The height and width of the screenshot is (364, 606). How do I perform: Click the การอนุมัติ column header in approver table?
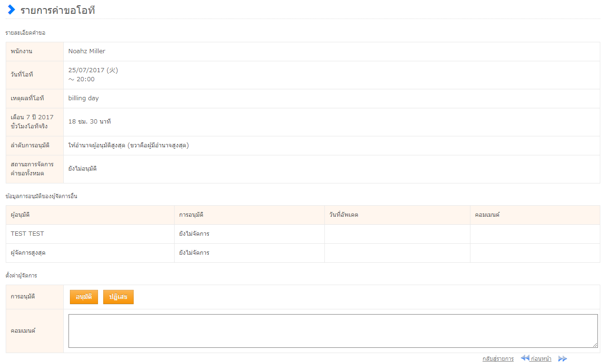191,215
